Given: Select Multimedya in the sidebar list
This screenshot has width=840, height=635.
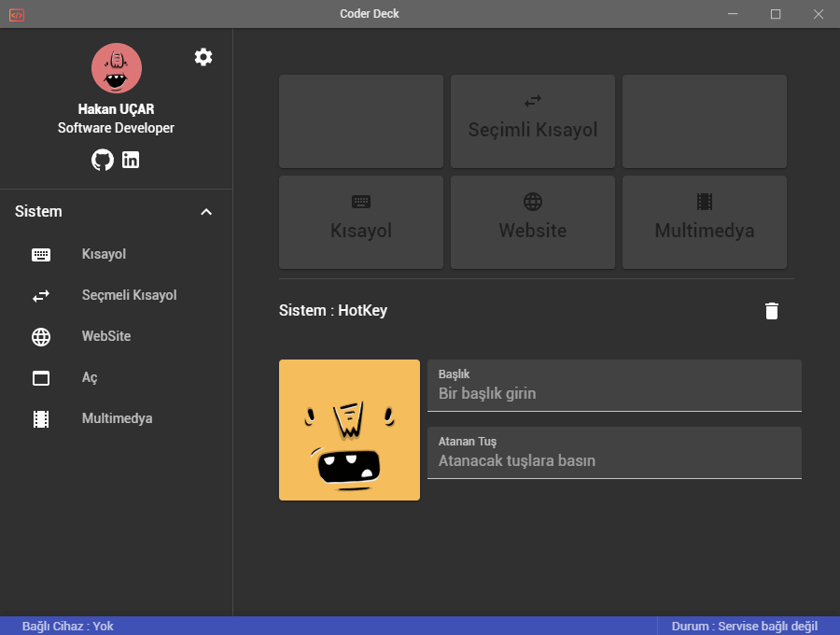Looking at the screenshot, I should click(117, 418).
